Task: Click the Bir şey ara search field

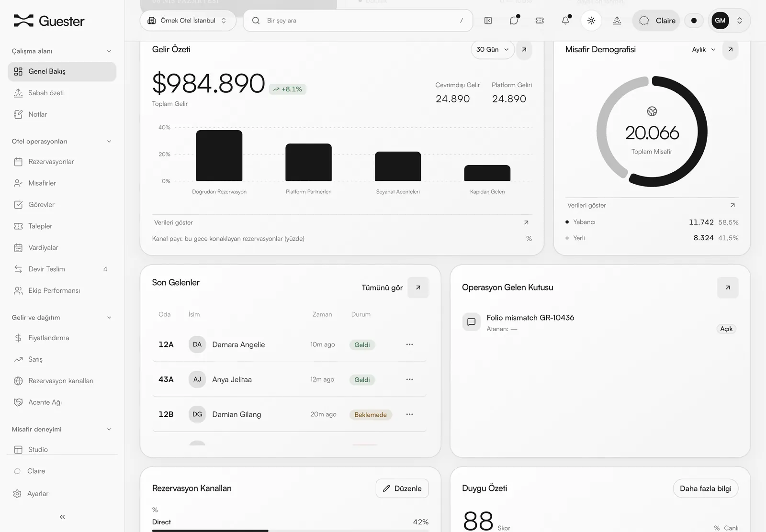Action: click(x=358, y=21)
